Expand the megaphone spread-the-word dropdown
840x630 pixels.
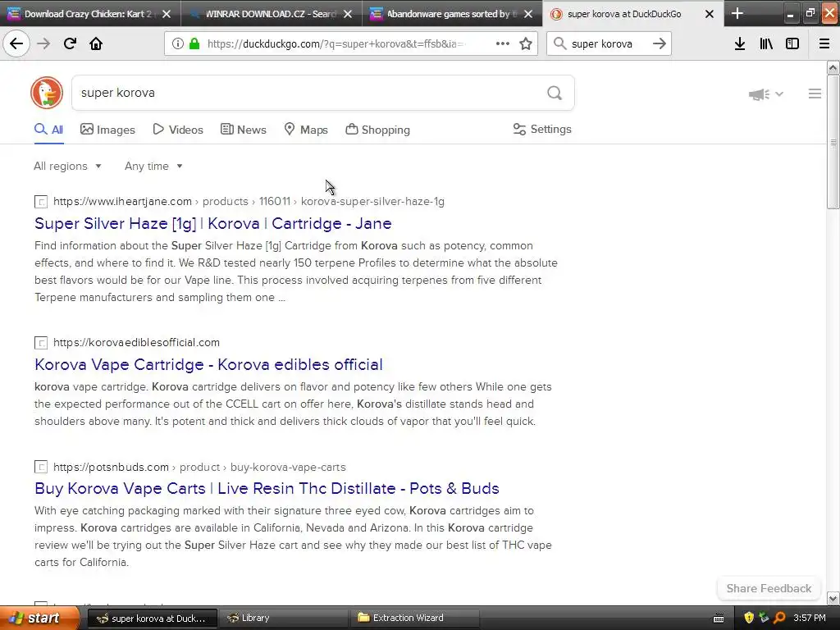[x=766, y=94]
